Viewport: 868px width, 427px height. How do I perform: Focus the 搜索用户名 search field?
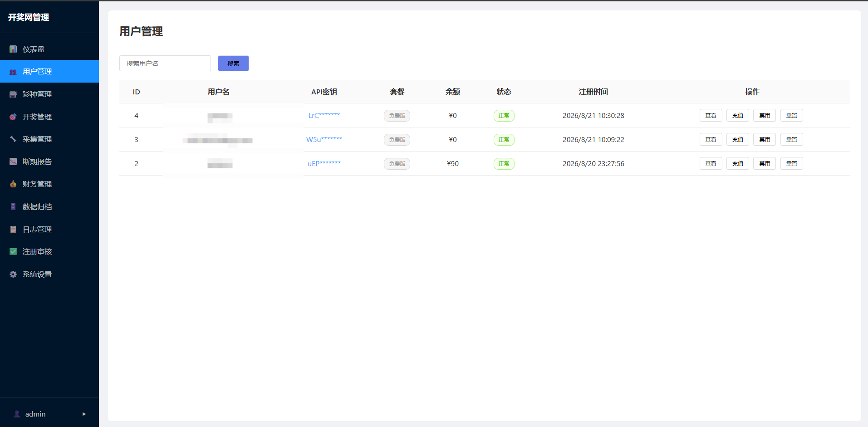pos(165,64)
